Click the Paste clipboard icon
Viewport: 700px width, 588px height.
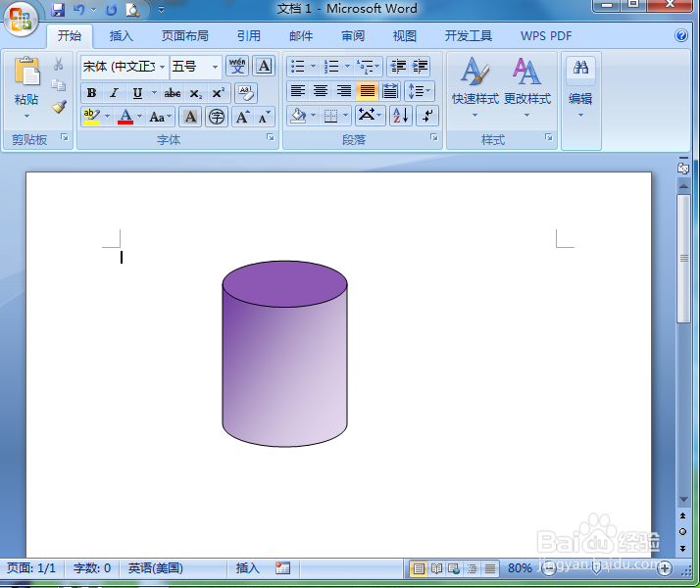pos(26,72)
